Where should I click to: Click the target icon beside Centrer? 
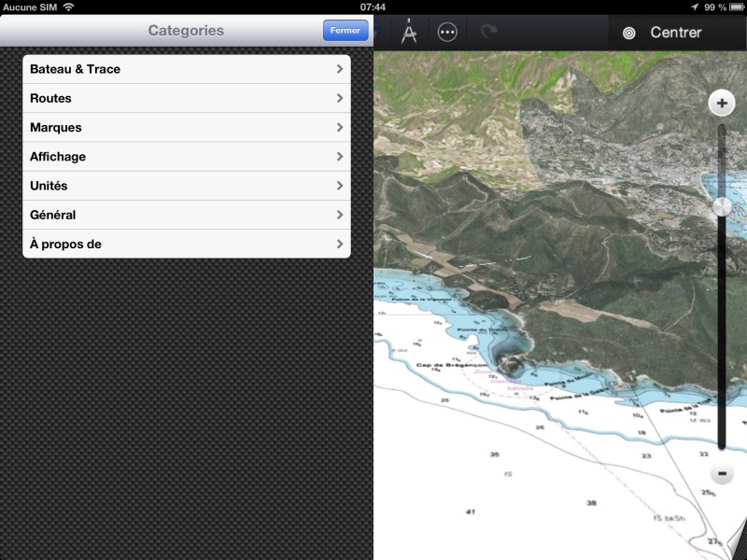(628, 33)
